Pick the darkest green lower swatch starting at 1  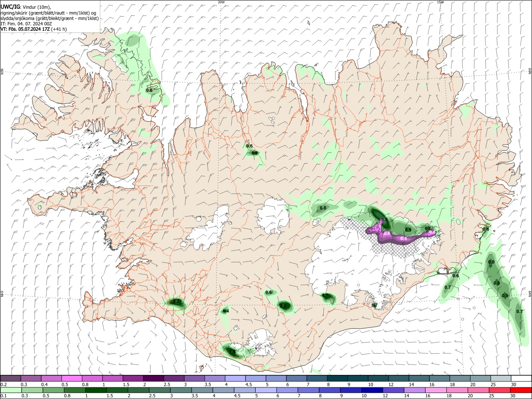[96, 390]
